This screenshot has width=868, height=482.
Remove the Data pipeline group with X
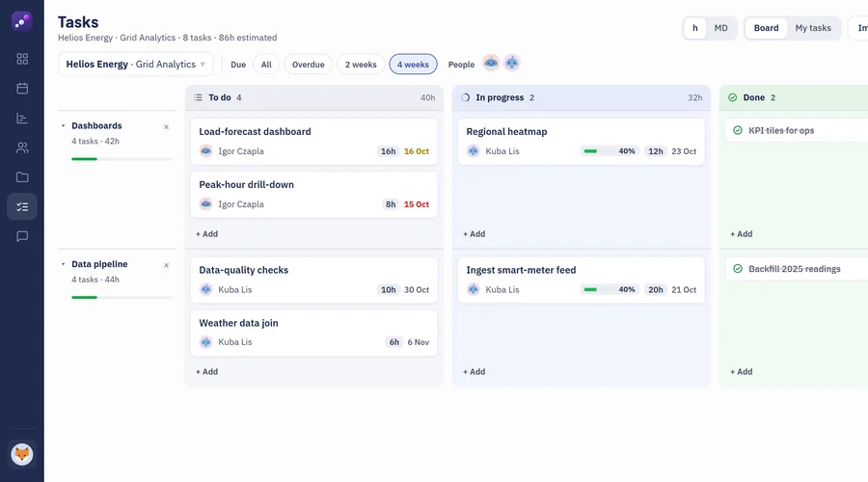166,265
